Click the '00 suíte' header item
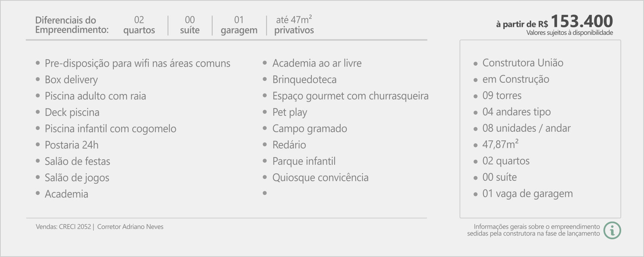Viewport: 644px width, 257px height. 190,25
